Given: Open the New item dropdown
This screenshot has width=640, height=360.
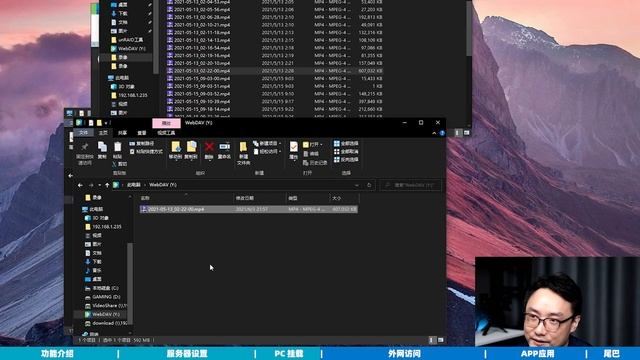Looking at the screenshot, I should [x=267, y=144].
